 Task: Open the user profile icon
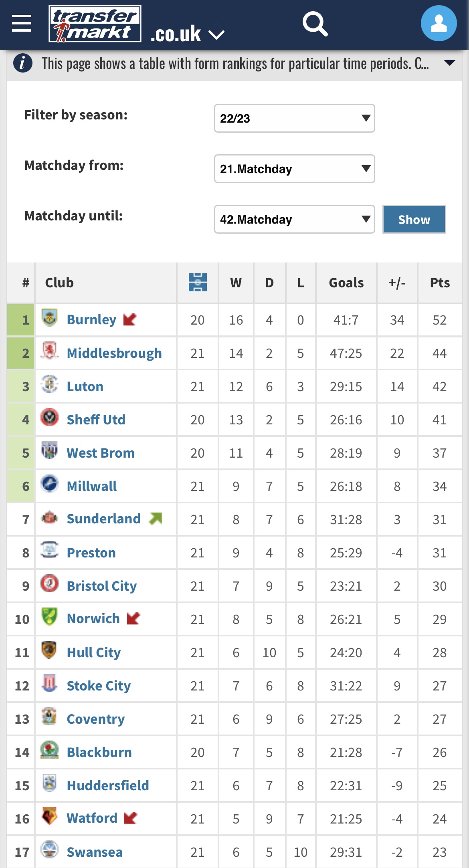439,23
